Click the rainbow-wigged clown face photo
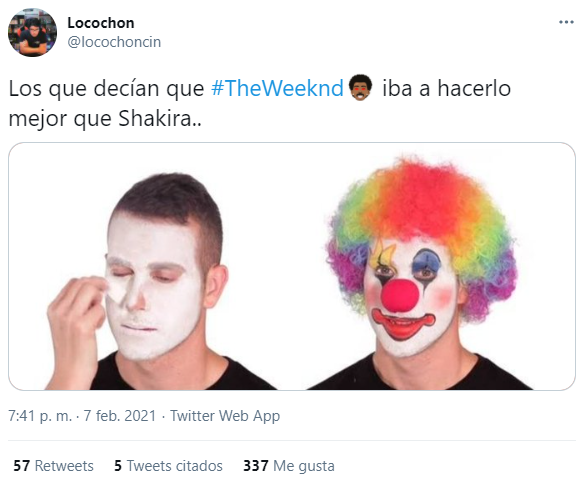The width and height of the screenshot is (587, 488). [419, 277]
